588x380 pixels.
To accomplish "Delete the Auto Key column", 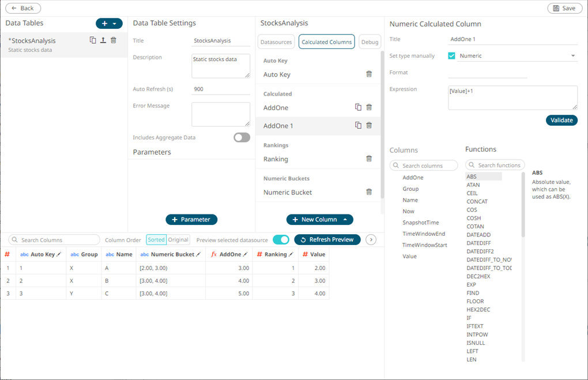I will 369,74.
